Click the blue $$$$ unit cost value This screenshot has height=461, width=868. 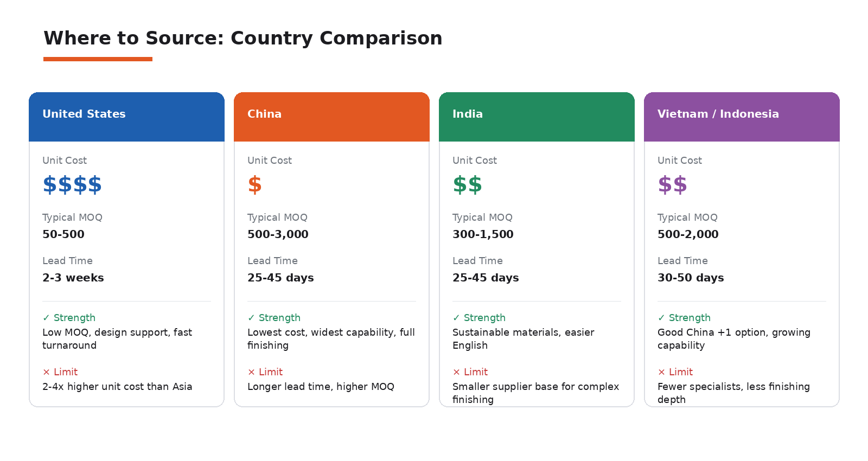click(x=72, y=185)
